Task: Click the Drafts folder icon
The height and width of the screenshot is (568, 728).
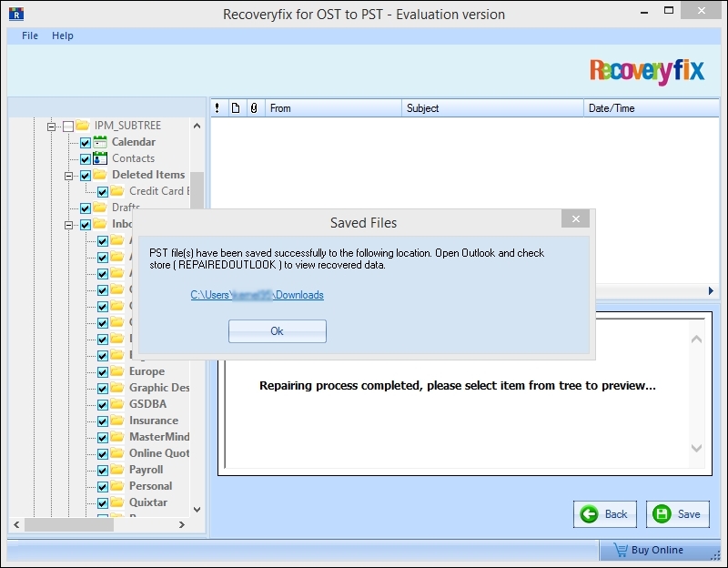Action: (100, 208)
